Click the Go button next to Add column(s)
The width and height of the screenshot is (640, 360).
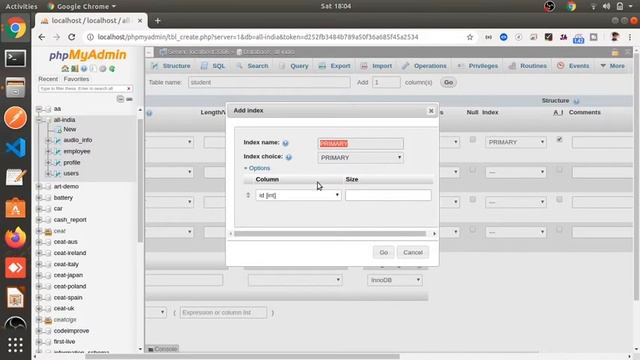[448, 82]
